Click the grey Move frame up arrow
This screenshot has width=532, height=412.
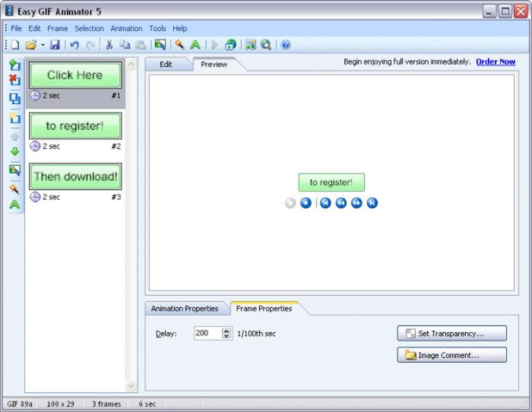15,137
